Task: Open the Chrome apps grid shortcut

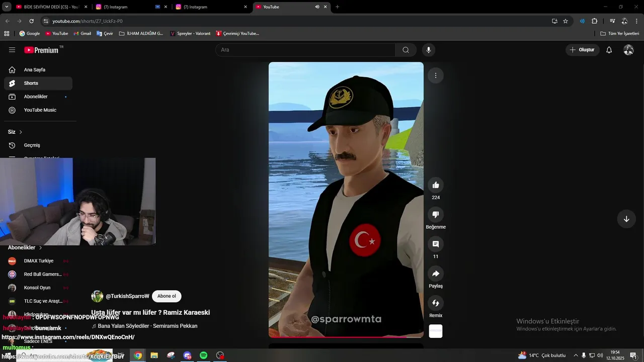Action: tap(7, 34)
